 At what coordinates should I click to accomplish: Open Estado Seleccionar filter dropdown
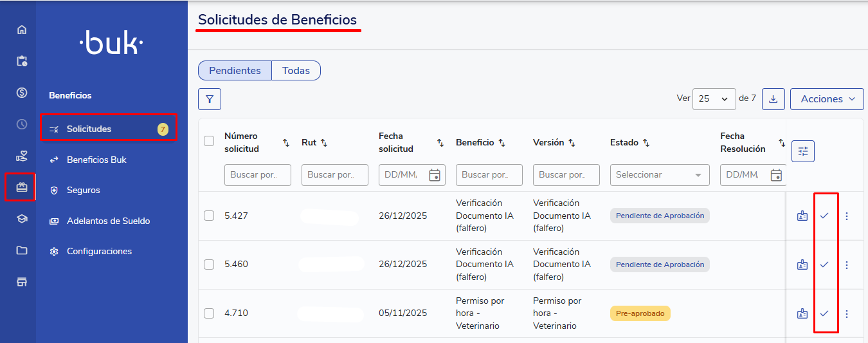coord(659,175)
